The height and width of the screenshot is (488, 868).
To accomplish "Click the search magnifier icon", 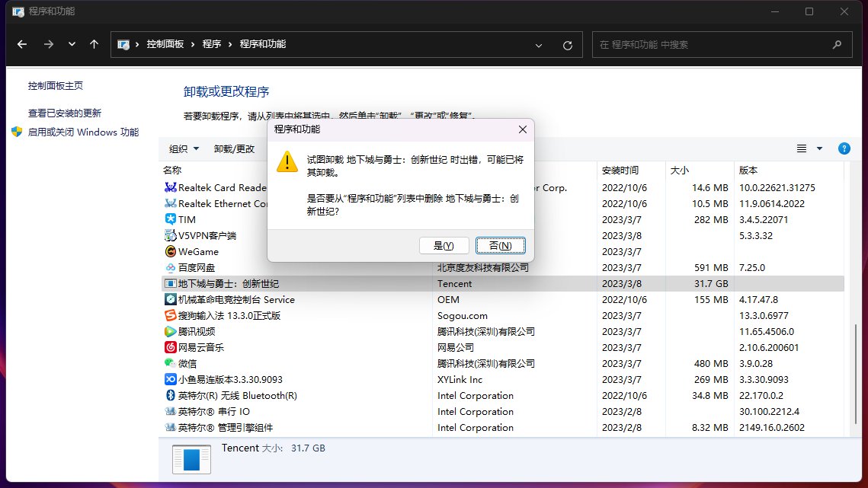I will tap(837, 45).
